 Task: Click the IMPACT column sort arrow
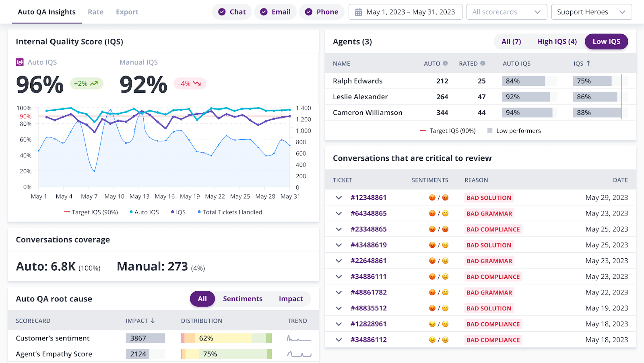153,321
